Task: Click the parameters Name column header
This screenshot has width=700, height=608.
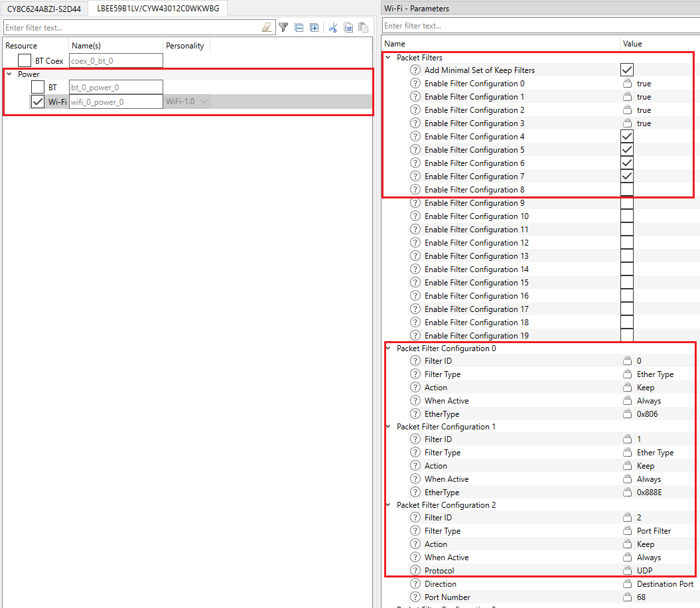Action: click(x=501, y=44)
